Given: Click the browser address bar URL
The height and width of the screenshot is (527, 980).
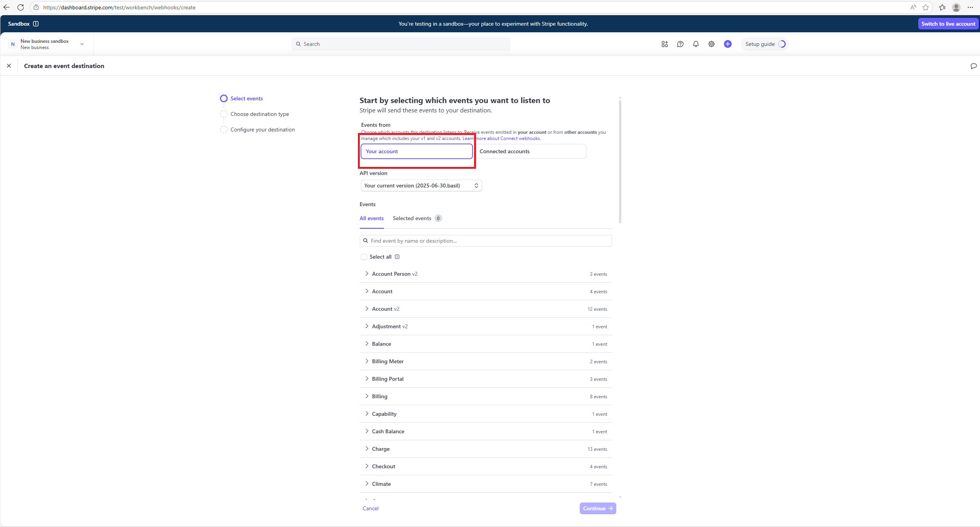Looking at the screenshot, I should pyautogui.click(x=119, y=7).
